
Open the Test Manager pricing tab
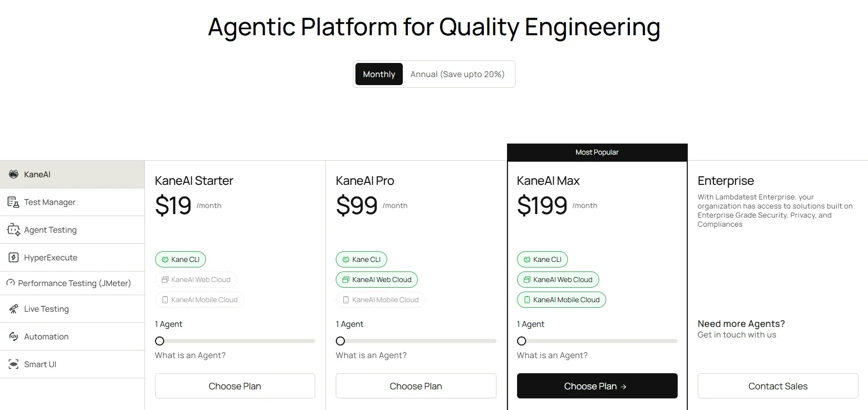coord(73,202)
